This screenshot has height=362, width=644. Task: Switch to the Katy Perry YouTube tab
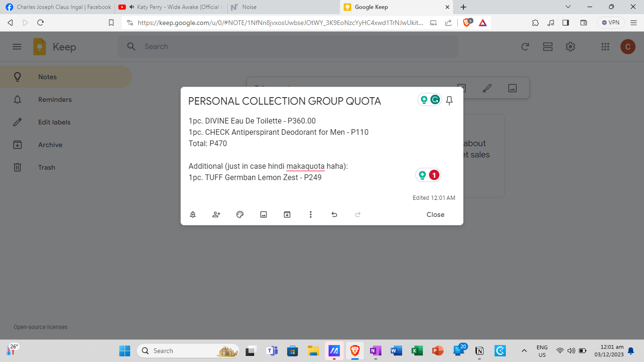[170, 7]
